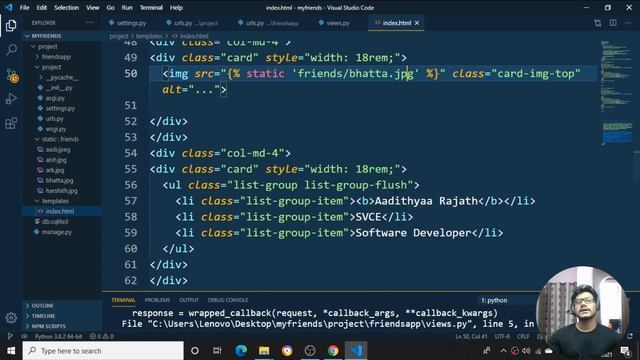Click the minimap code overview
The height and width of the screenshot is (360, 640).
pyautogui.click(x=616, y=94)
